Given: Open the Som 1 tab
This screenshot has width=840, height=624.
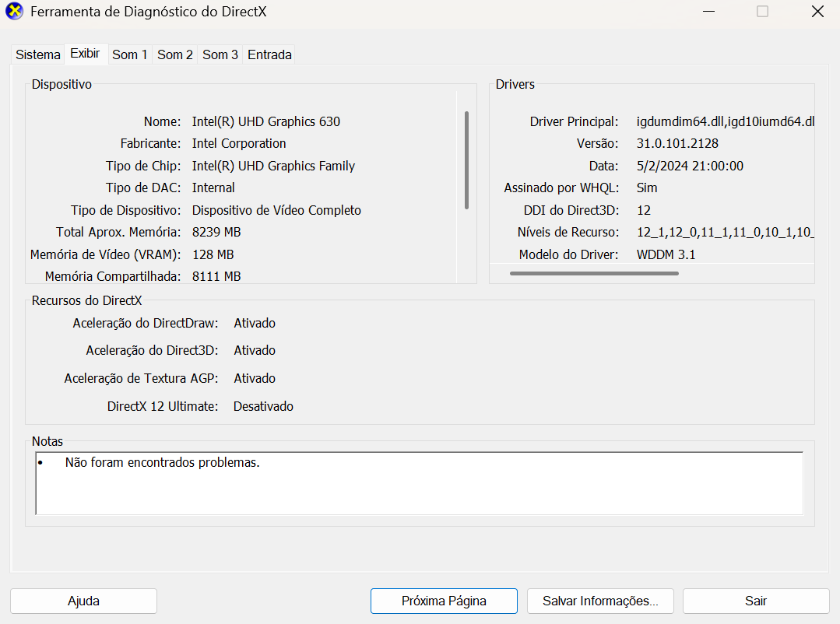Looking at the screenshot, I should [130, 54].
